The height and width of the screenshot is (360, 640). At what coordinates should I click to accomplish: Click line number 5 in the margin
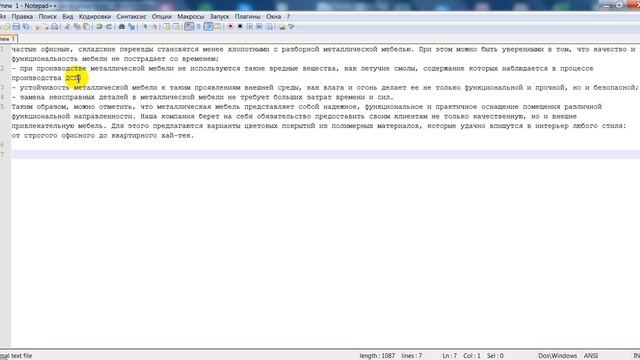click(x=3, y=107)
